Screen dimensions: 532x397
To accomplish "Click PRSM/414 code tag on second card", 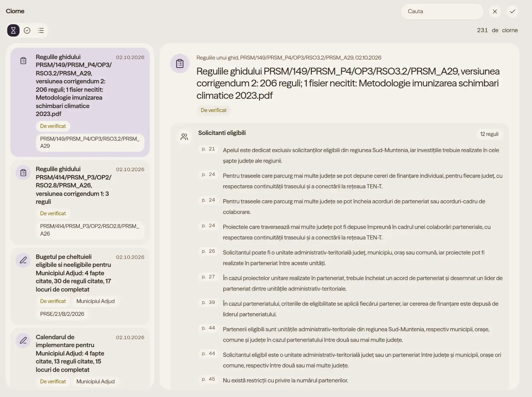I will pos(90,230).
